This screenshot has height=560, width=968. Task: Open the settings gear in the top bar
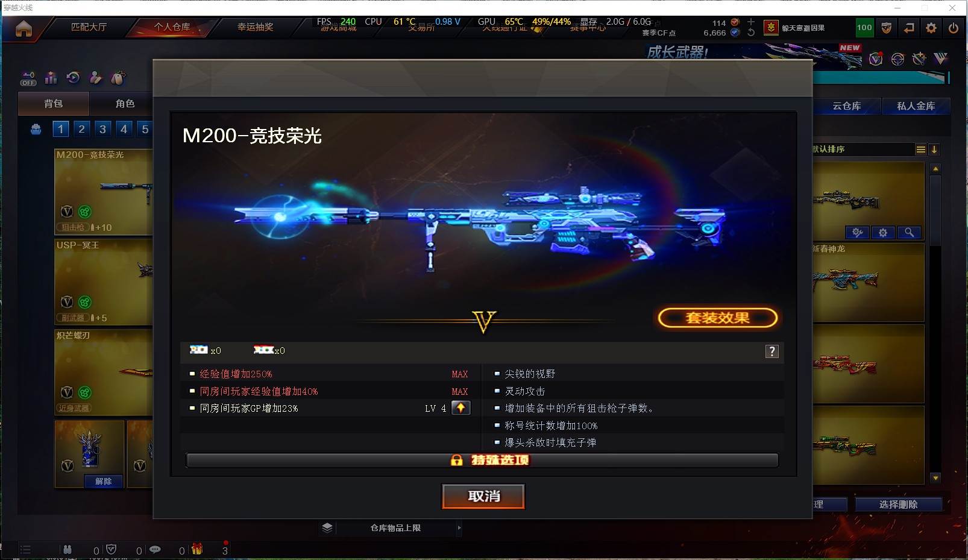(x=931, y=28)
